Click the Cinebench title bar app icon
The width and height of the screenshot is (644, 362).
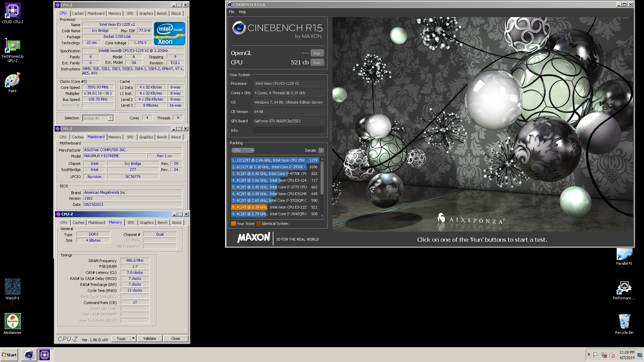point(230,5)
